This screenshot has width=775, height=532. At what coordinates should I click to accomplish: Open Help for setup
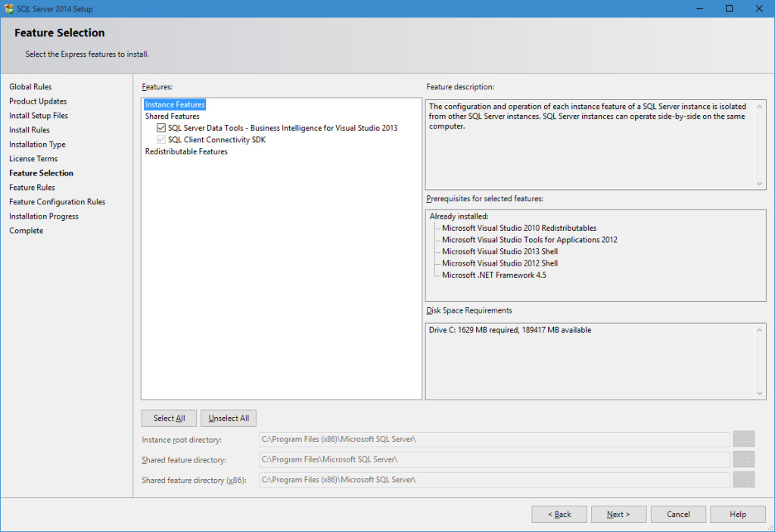(x=737, y=514)
